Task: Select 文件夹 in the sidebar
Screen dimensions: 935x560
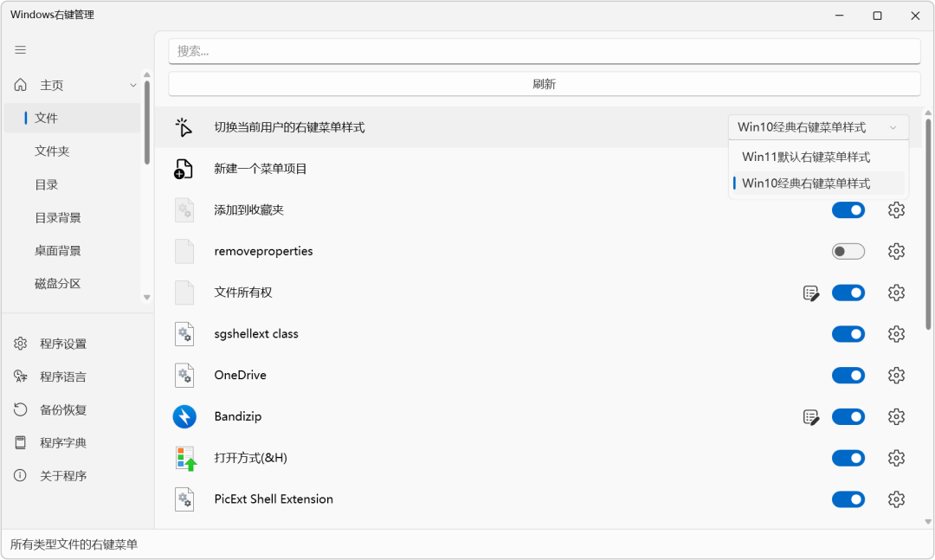Action: pos(72,151)
